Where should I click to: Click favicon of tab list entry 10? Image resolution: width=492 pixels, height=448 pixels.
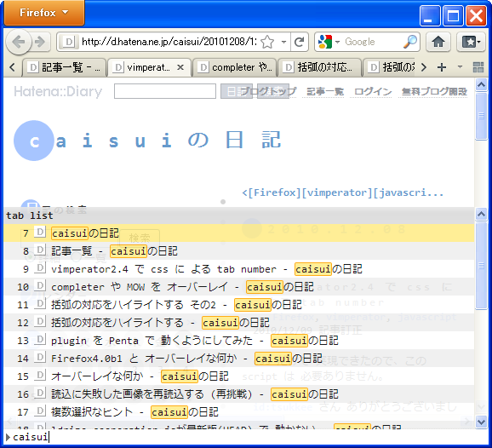(x=40, y=285)
